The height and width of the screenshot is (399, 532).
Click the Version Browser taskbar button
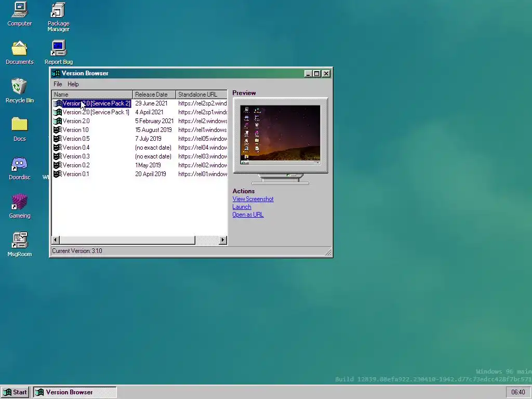pyautogui.click(x=75, y=392)
